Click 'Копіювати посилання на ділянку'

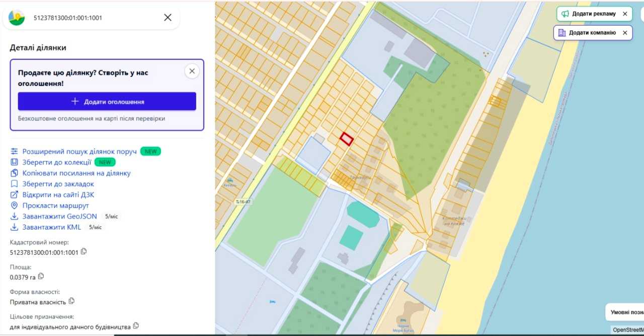[x=76, y=173]
